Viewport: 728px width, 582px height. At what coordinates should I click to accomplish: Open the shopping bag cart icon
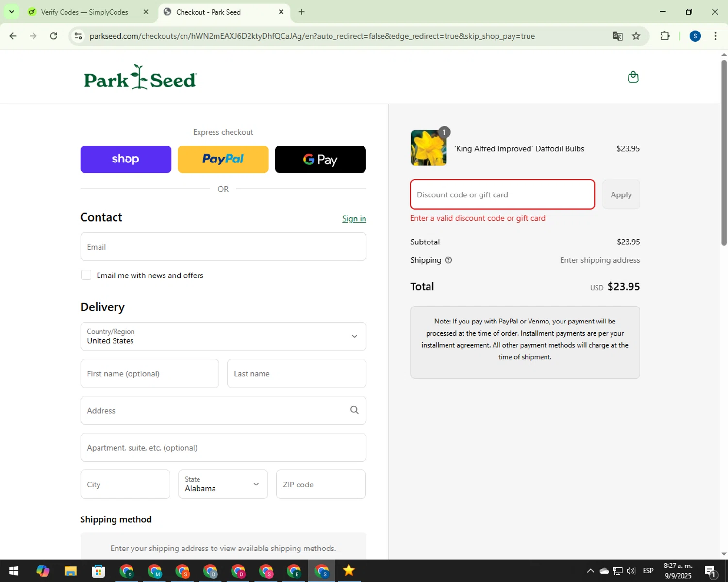pyautogui.click(x=633, y=77)
